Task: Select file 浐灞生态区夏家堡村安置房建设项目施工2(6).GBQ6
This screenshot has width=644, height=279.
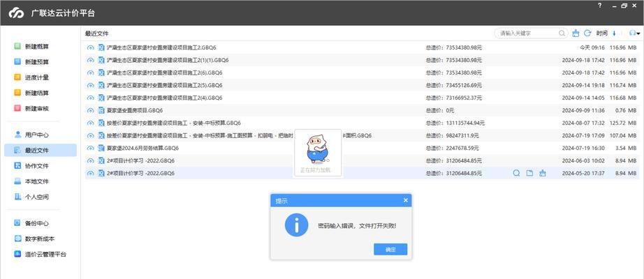Action: tap(164, 73)
